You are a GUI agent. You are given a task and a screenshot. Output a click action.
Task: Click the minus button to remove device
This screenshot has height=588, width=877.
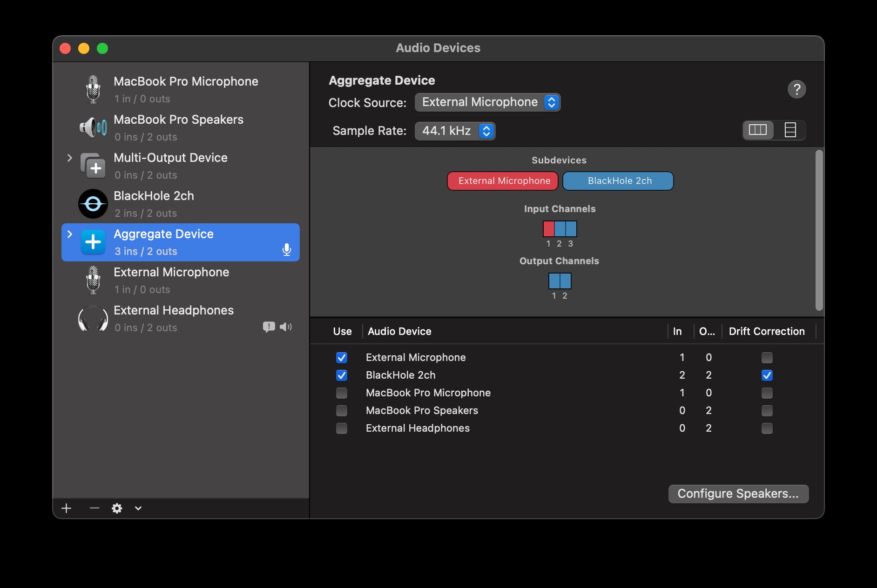[94, 508]
